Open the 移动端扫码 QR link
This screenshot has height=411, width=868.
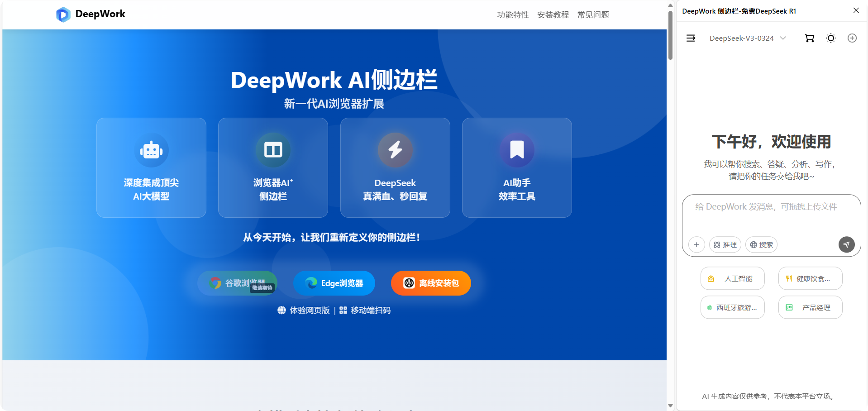pos(365,310)
